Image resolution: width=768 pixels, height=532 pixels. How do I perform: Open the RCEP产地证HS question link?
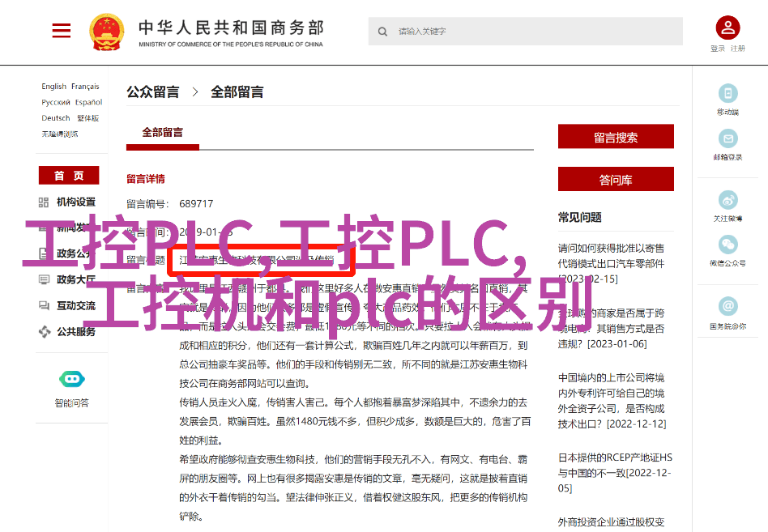pos(615,473)
